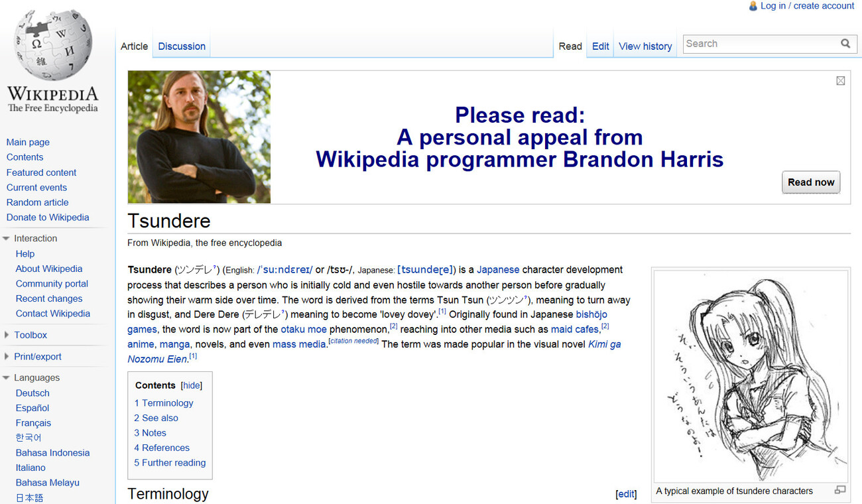Jump to 4 References in Contents
This screenshot has height=504, width=862.
pyautogui.click(x=162, y=448)
